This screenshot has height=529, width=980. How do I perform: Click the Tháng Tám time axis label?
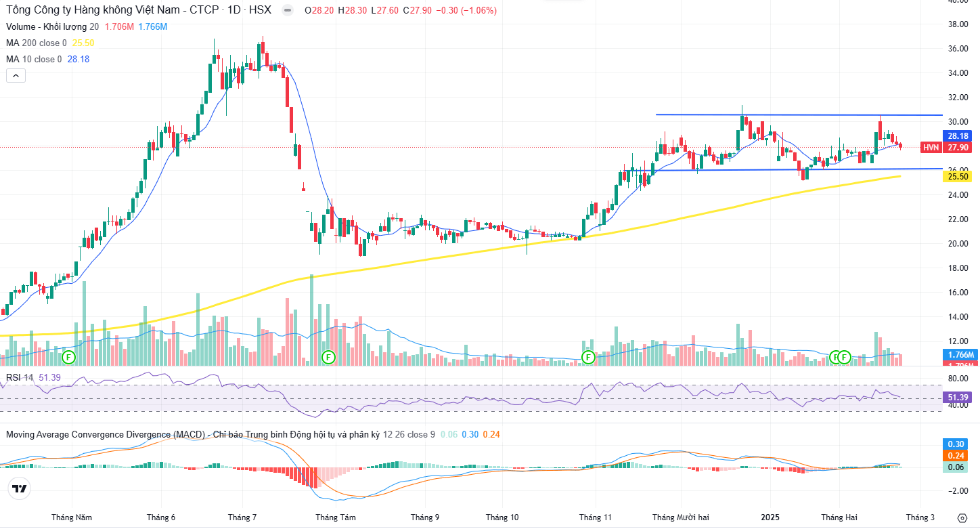[336, 517]
